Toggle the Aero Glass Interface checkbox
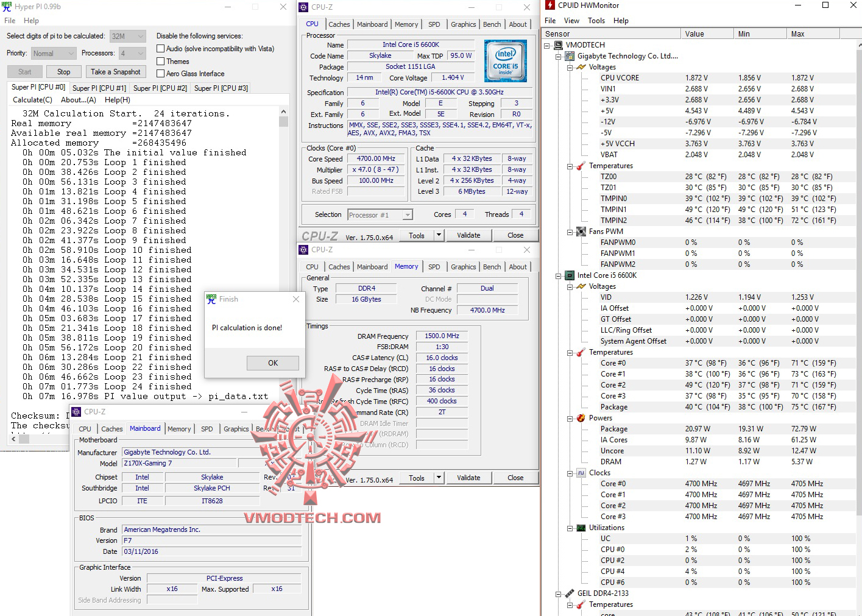862x616 pixels. point(160,73)
